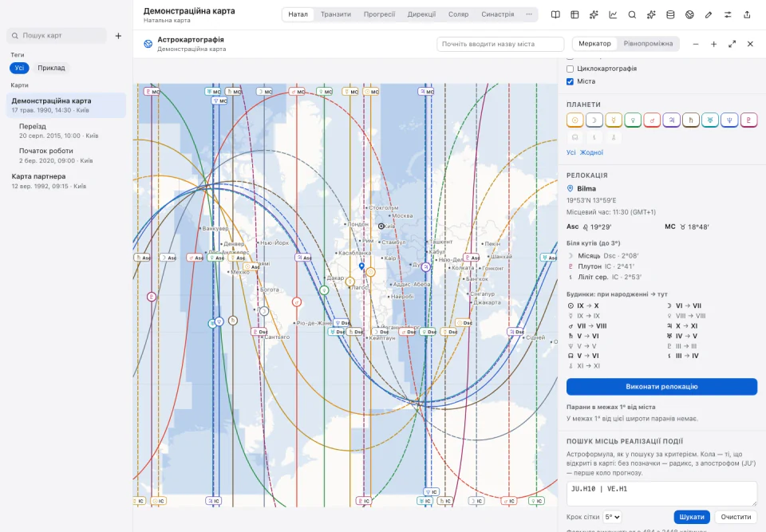The height and width of the screenshot is (532, 766).
Task: Focus the Пошук карт search field
Action: point(57,36)
